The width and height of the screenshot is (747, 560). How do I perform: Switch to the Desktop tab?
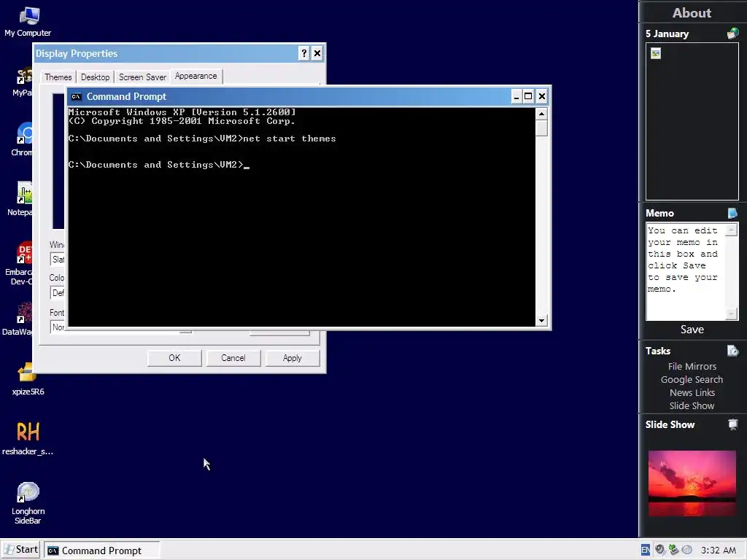(x=96, y=77)
